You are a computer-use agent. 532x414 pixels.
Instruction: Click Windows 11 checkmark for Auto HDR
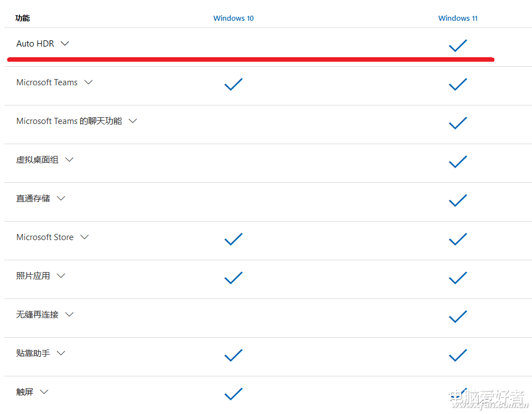(x=458, y=45)
